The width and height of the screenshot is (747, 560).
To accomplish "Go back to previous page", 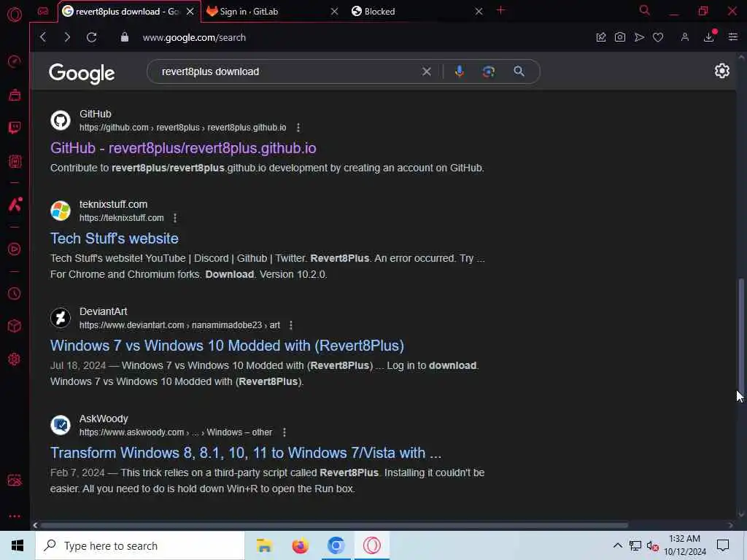I will [43, 37].
